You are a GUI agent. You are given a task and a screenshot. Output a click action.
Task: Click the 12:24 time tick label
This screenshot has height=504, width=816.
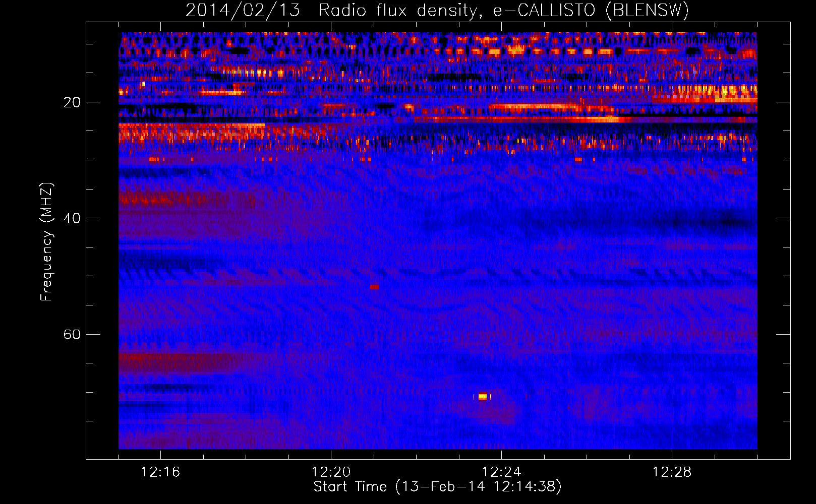tap(501, 472)
